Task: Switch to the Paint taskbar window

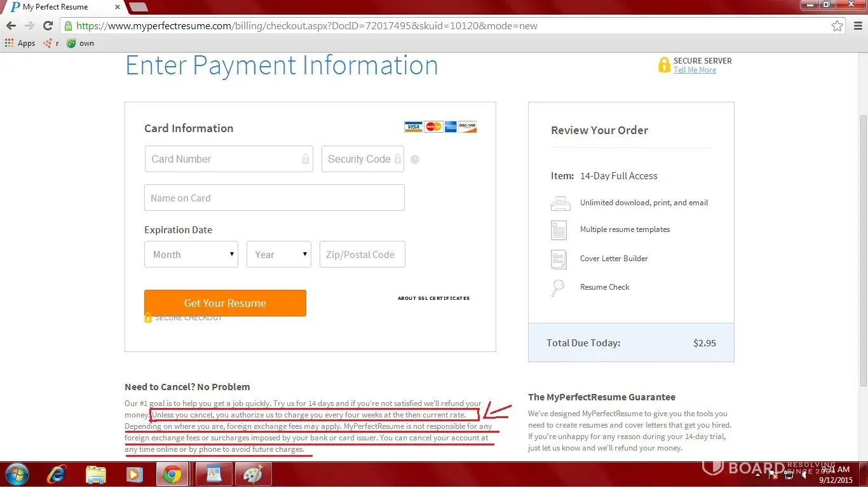Action: [x=254, y=475]
